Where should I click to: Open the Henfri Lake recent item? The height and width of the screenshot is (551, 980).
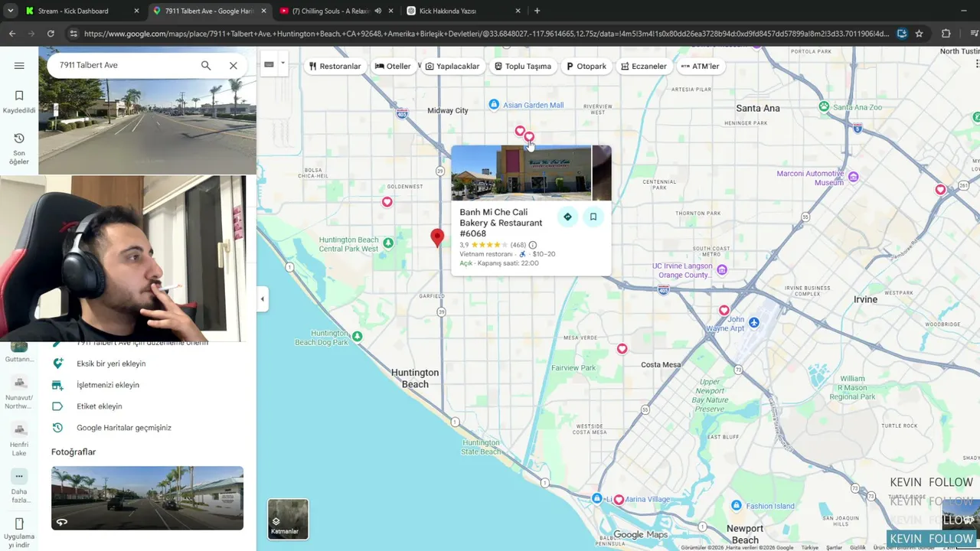(19, 440)
